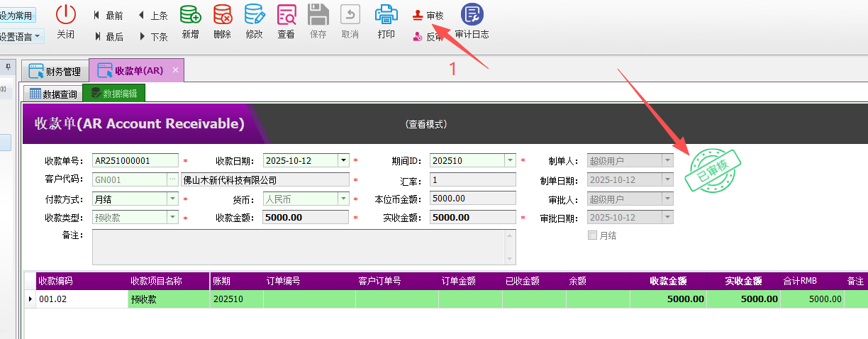Viewport: 868px width, 339px height.
Task: Toggle the 月结 checkbox
Action: click(x=592, y=235)
